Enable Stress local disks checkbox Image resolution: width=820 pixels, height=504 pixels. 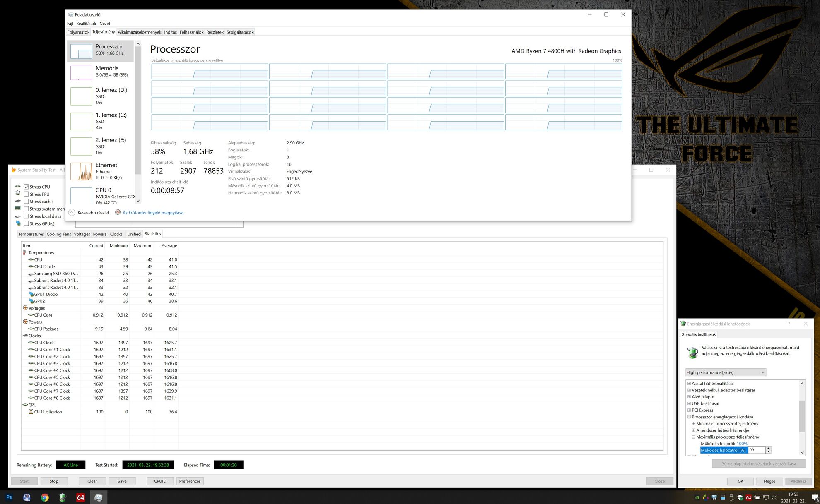[26, 216]
